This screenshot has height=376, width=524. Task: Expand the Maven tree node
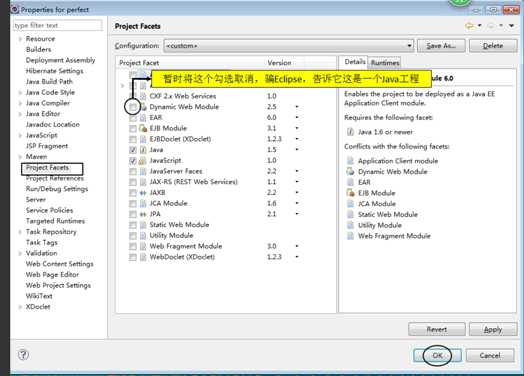tap(20, 157)
